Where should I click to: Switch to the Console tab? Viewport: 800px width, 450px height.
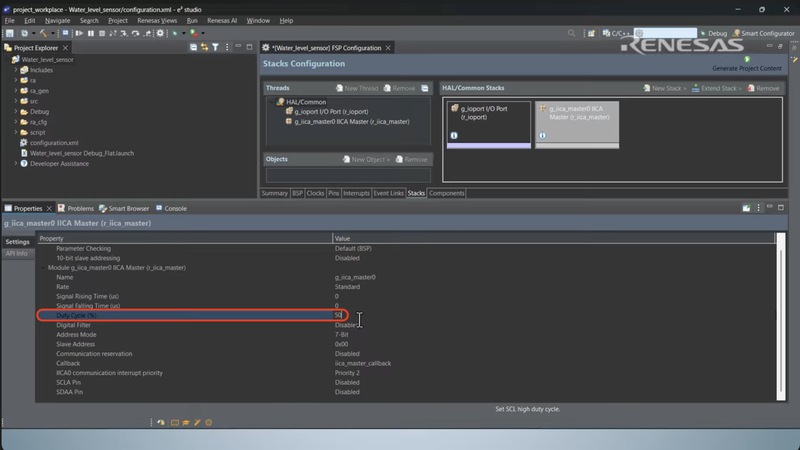point(171,208)
